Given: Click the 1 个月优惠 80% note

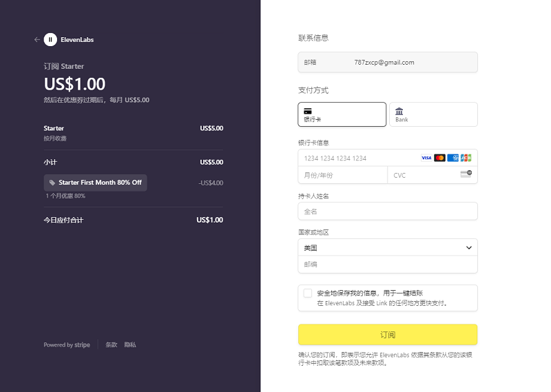Looking at the screenshot, I should click(x=65, y=196).
